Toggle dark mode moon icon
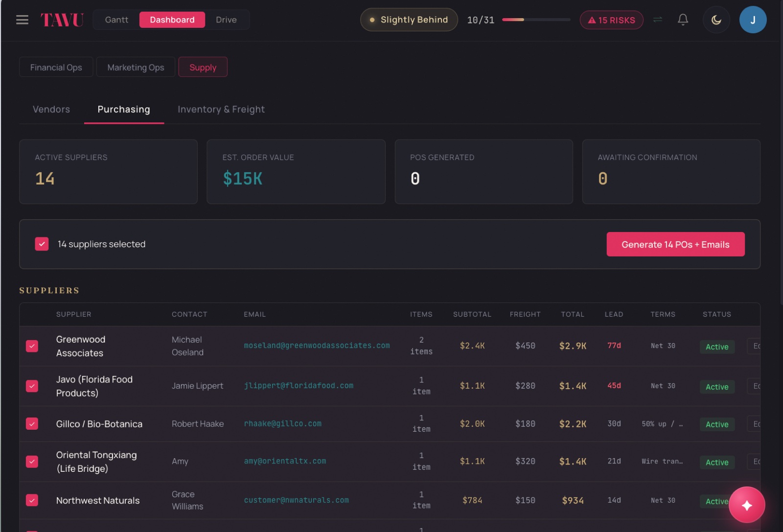The width and height of the screenshot is (783, 532). point(716,20)
